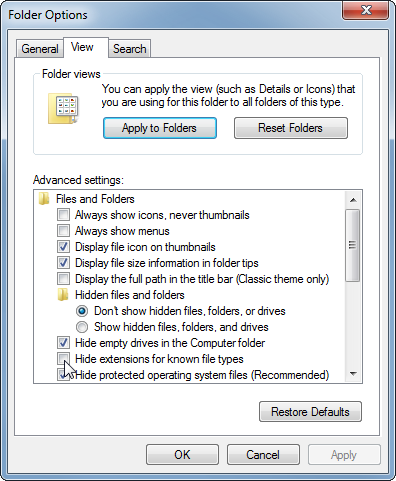Screen dimensions: 396x481
Task: Click the Hidden files and folders icon
Action: [63, 295]
